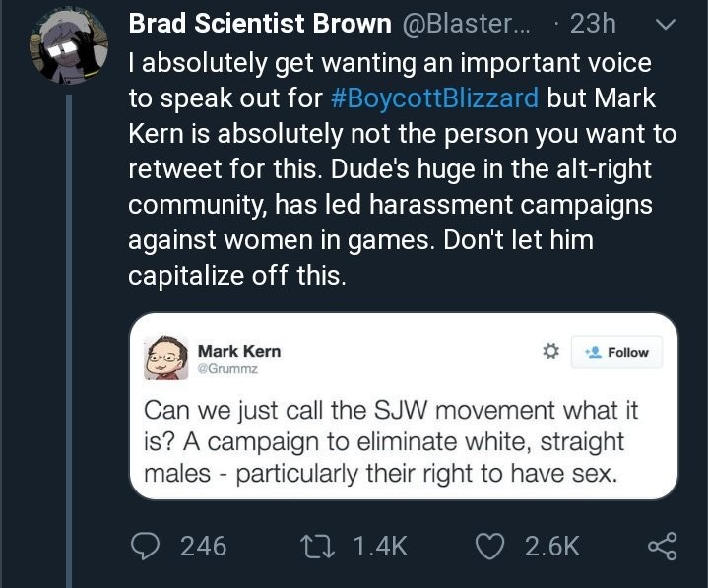Screen dimensions: 708x588
Task: View the 246 replies count
Action: [x=203, y=546]
